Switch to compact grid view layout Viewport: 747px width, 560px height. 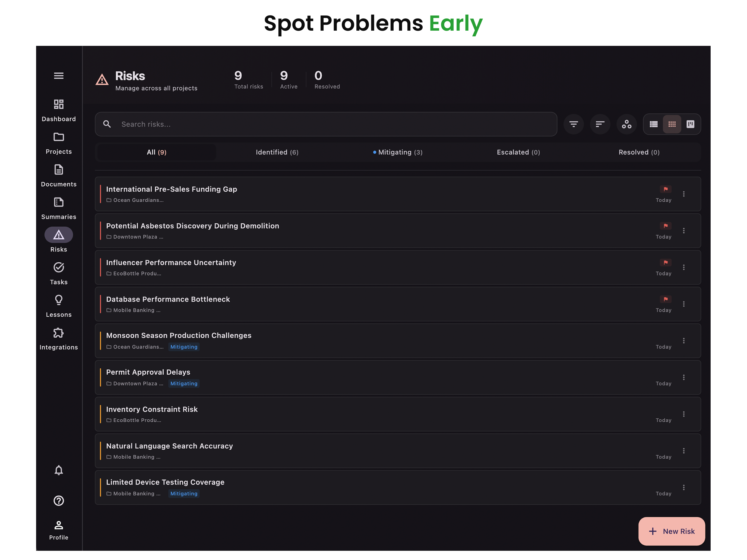672,124
